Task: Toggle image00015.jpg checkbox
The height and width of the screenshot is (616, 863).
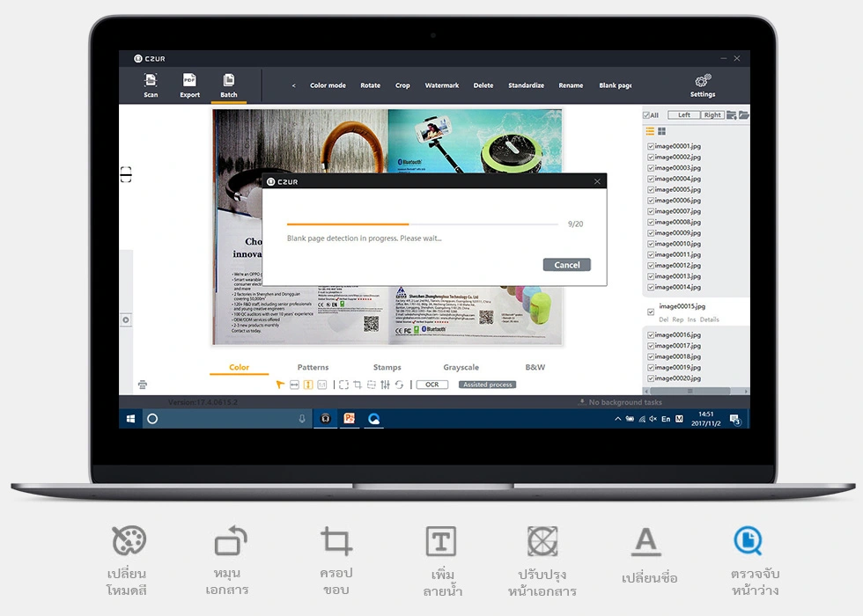Action: 651,312
